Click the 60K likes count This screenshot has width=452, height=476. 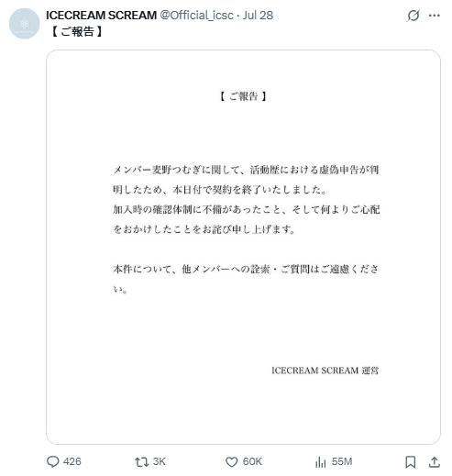(252, 461)
